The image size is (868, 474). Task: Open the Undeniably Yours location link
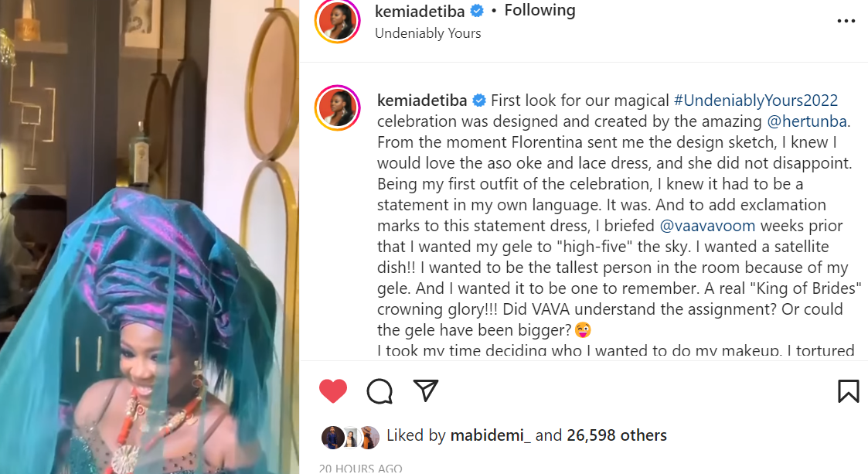(x=427, y=33)
